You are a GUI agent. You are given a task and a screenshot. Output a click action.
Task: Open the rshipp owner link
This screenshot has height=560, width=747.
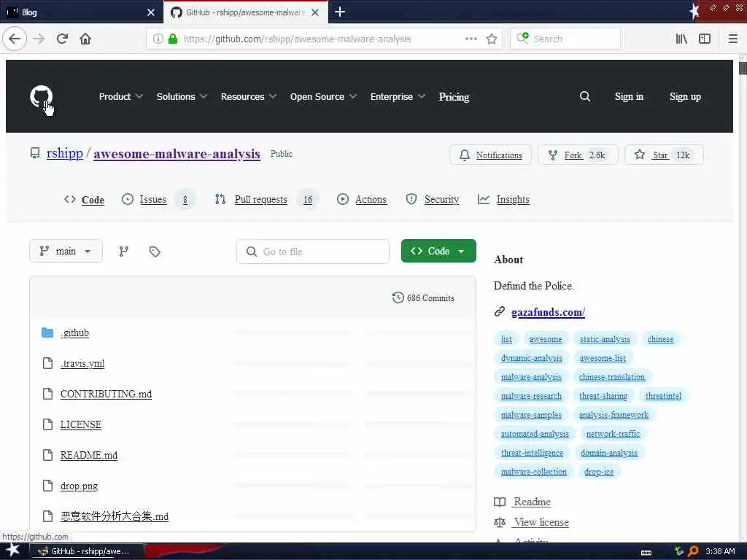64,153
